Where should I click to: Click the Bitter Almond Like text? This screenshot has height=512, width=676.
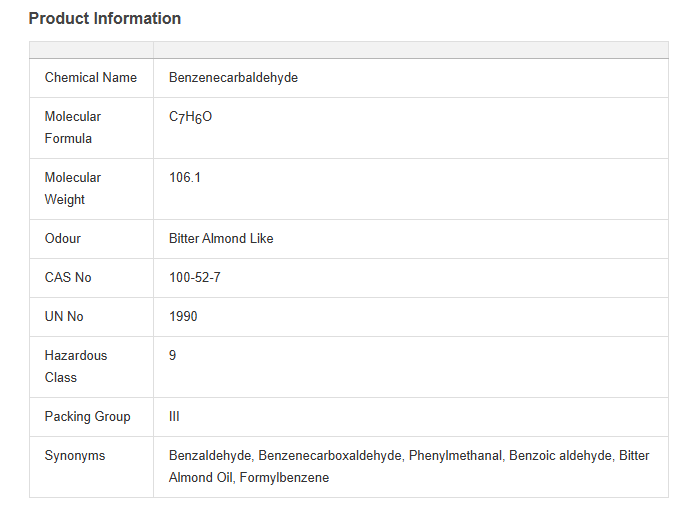[x=221, y=239]
